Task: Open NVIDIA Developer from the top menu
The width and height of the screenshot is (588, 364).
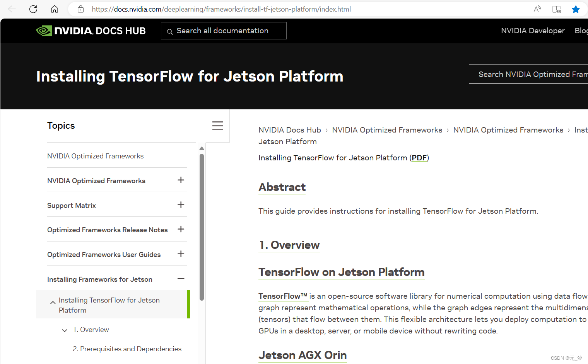Action: click(533, 31)
